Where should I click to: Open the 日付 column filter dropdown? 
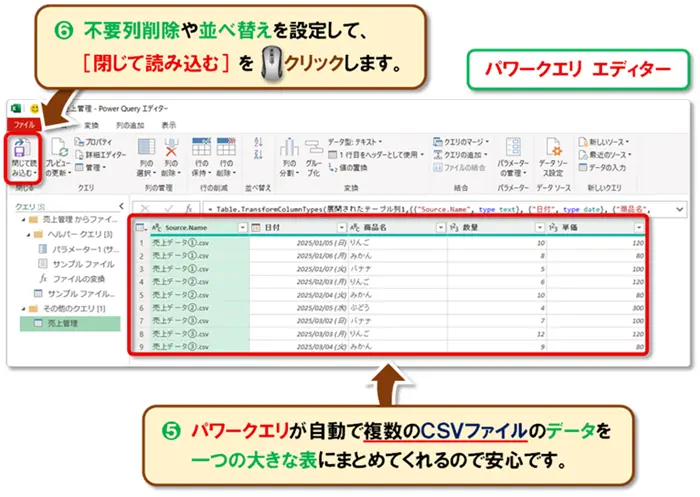342,228
